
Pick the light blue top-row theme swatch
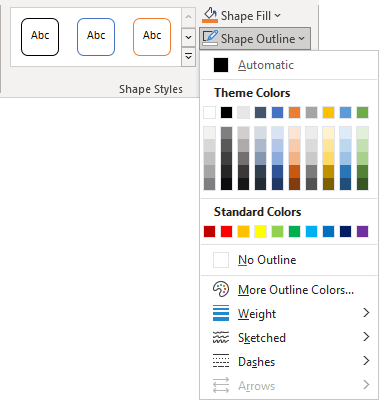point(345,113)
